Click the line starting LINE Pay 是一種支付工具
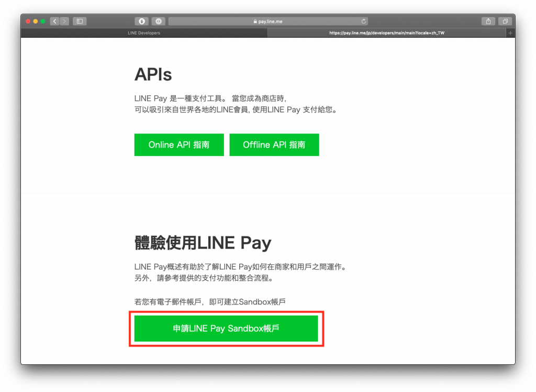This screenshot has width=536, height=392. coord(210,98)
